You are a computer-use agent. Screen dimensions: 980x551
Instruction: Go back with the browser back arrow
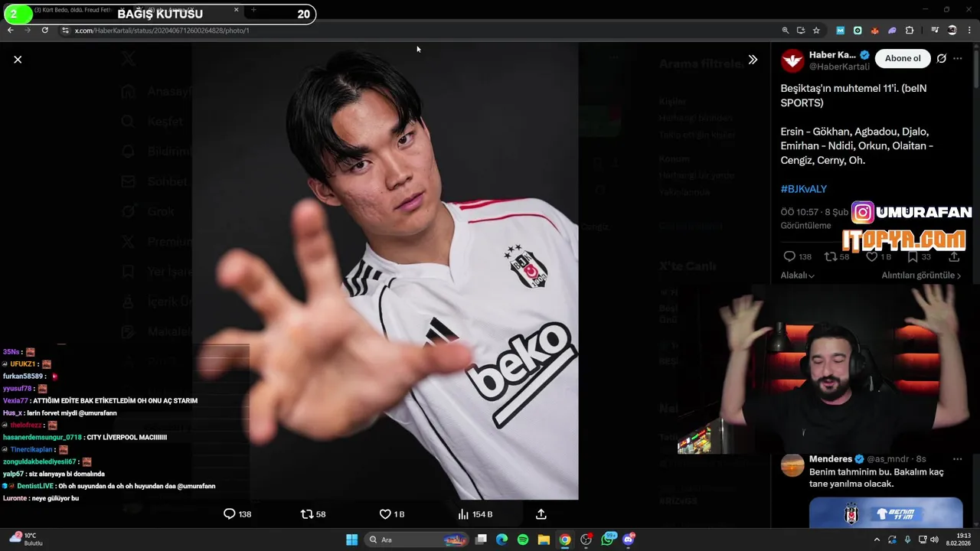coord(10,31)
